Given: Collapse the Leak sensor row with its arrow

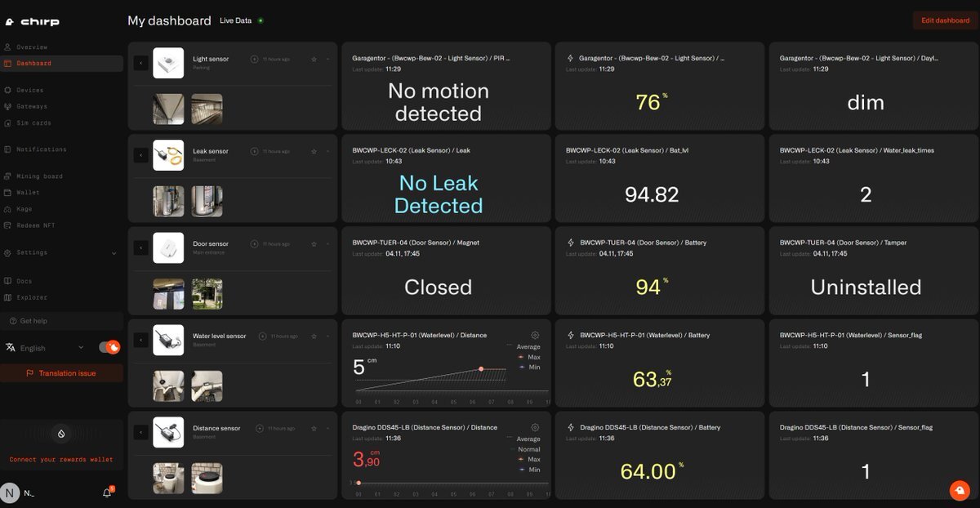Looking at the screenshot, I should pos(140,155).
